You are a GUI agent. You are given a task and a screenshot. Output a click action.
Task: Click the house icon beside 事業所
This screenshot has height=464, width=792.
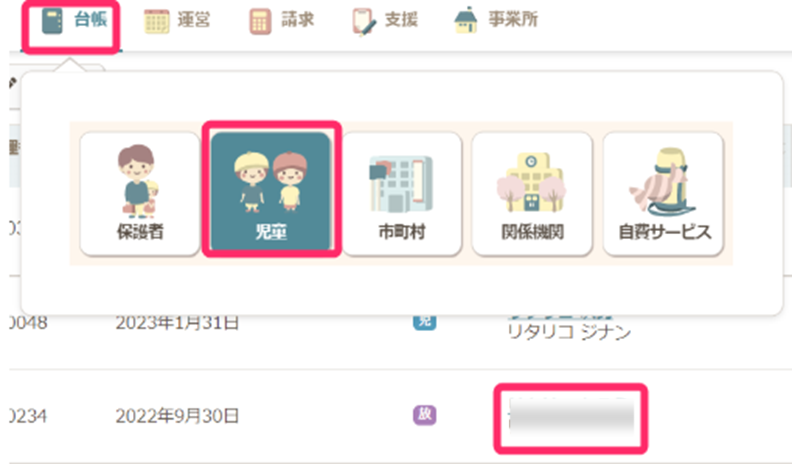[x=466, y=20]
